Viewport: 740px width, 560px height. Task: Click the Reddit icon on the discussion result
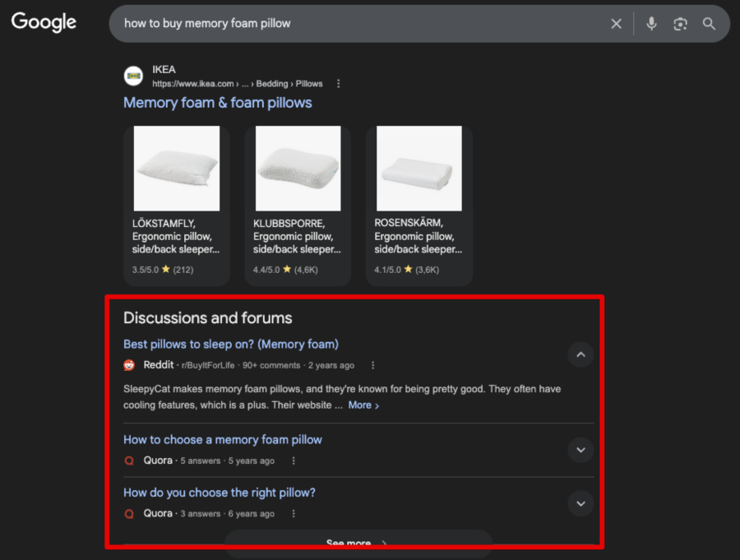(129, 364)
